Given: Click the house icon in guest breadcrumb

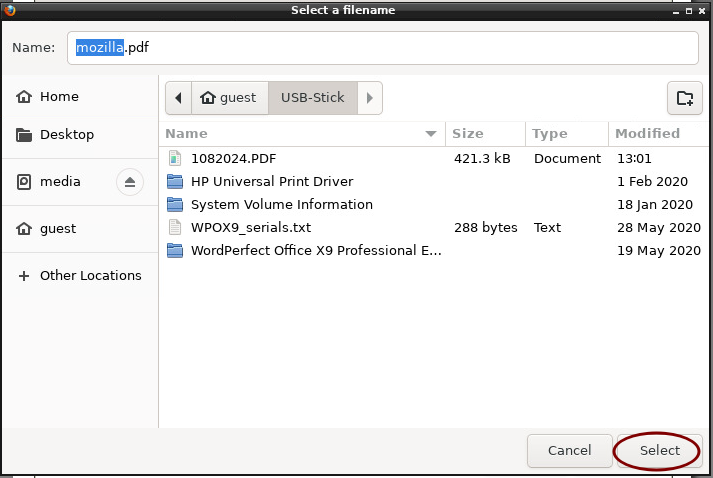Looking at the screenshot, I should point(208,97).
